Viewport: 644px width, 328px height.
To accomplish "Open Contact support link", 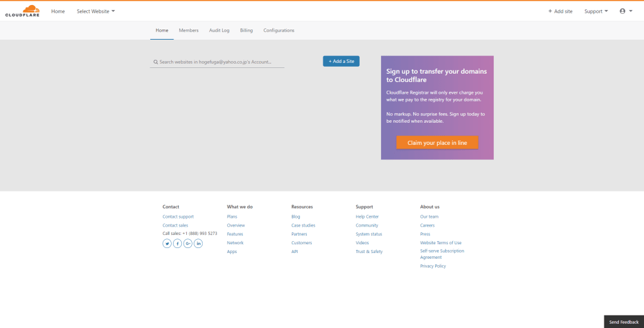I will pos(178,217).
